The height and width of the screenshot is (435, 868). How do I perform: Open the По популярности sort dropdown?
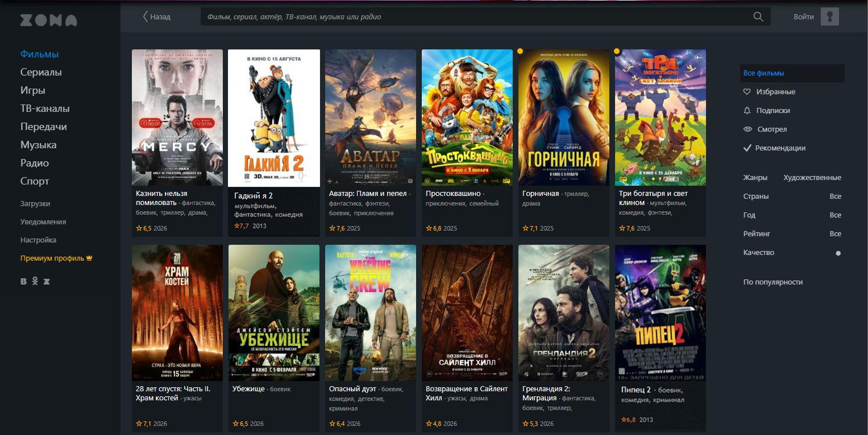point(773,282)
